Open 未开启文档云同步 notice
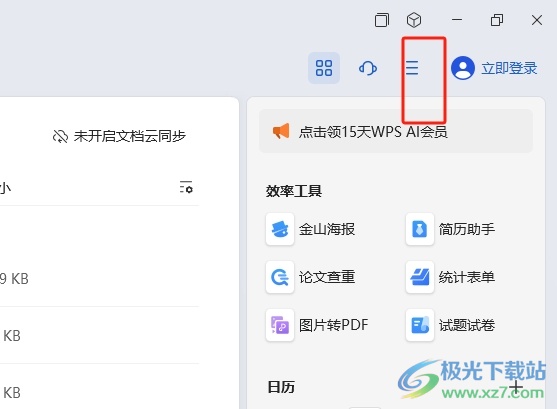 click(x=130, y=136)
